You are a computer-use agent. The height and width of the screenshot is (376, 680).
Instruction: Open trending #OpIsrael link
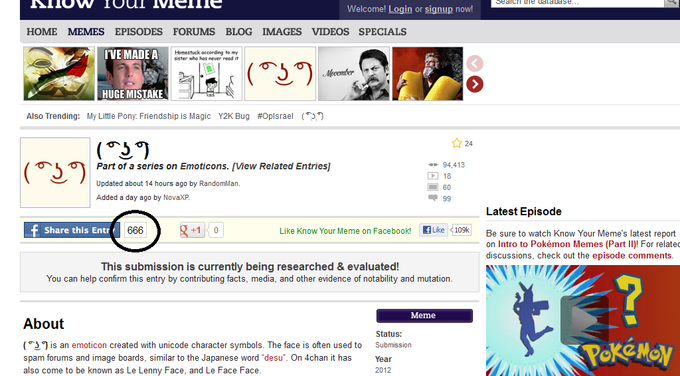(x=275, y=116)
